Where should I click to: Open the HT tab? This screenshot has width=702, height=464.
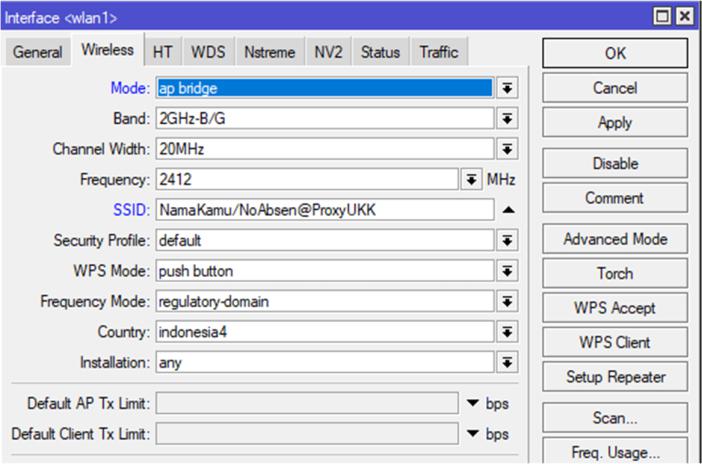tap(162, 52)
